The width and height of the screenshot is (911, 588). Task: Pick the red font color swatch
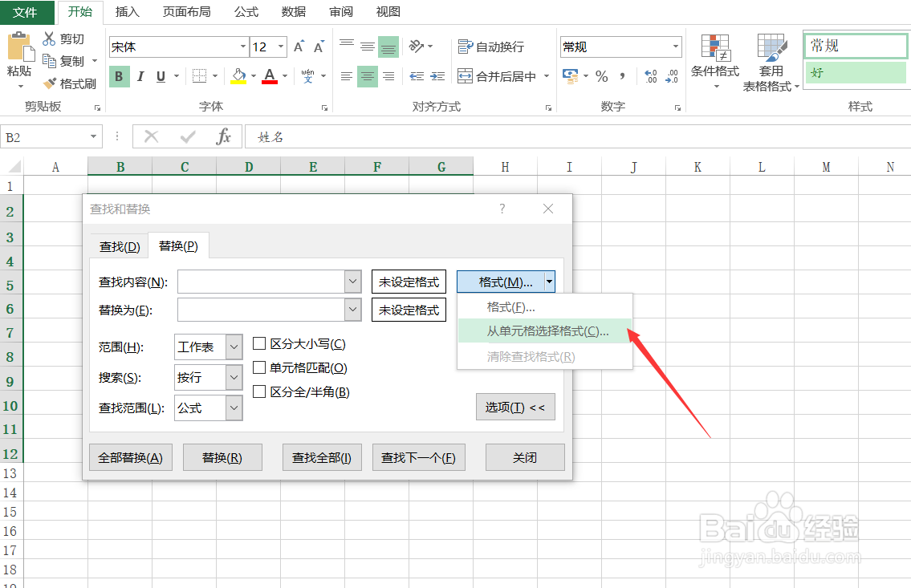point(271,76)
